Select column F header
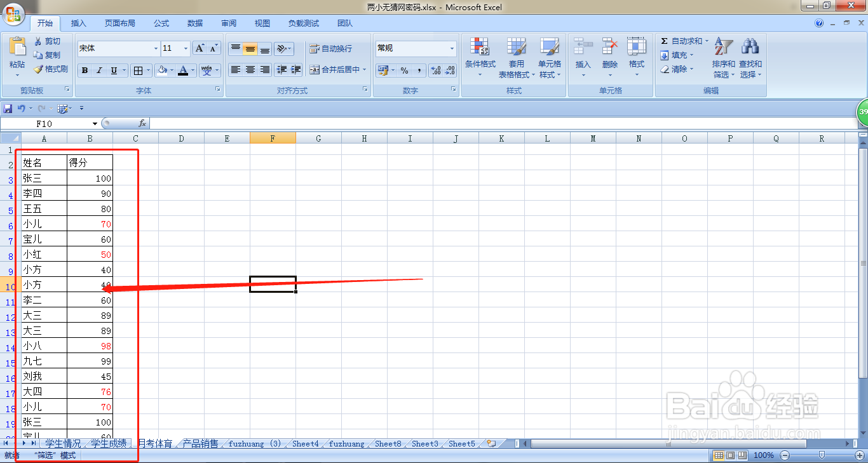This screenshot has width=868, height=463. (273, 138)
